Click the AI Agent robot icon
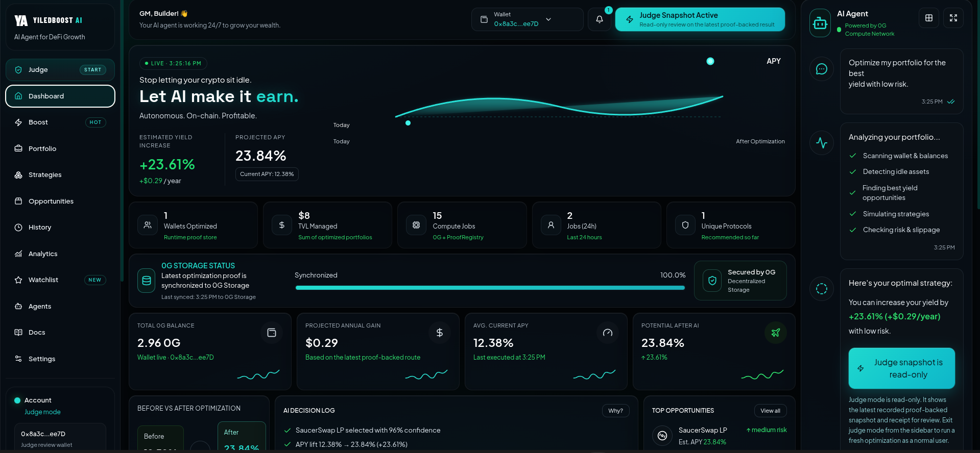This screenshot has width=980, height=453. (820, 23)
